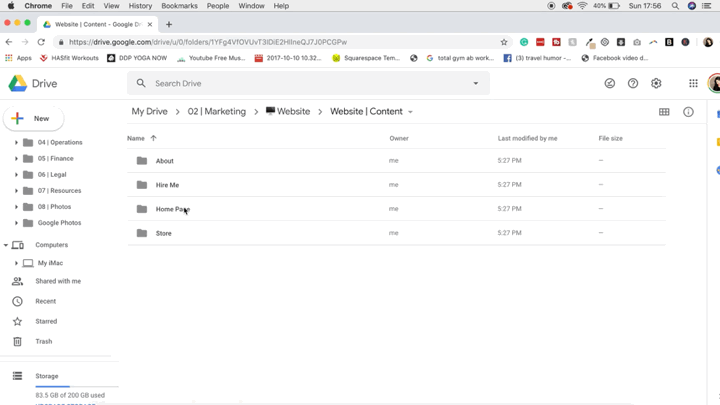Reload the current page
The image size is (720, 405).
tap(41, 42)
